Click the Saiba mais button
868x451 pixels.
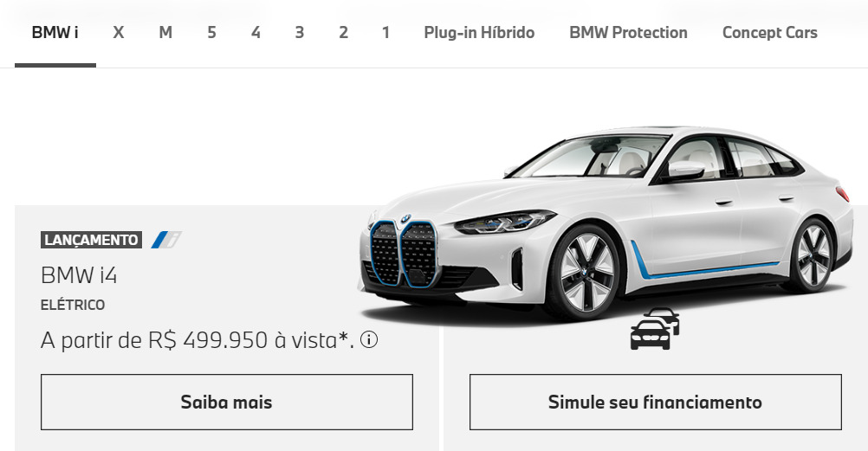click(227, 403)
